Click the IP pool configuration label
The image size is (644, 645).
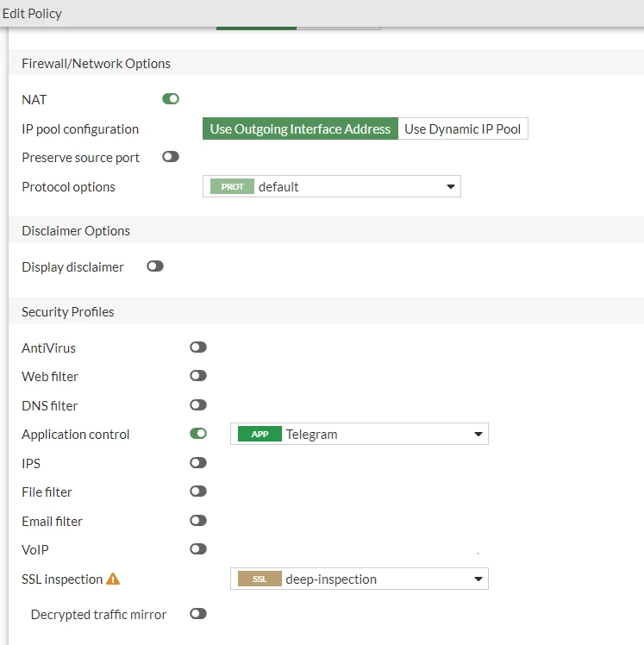pyautogui.click(x=80, y=129)
